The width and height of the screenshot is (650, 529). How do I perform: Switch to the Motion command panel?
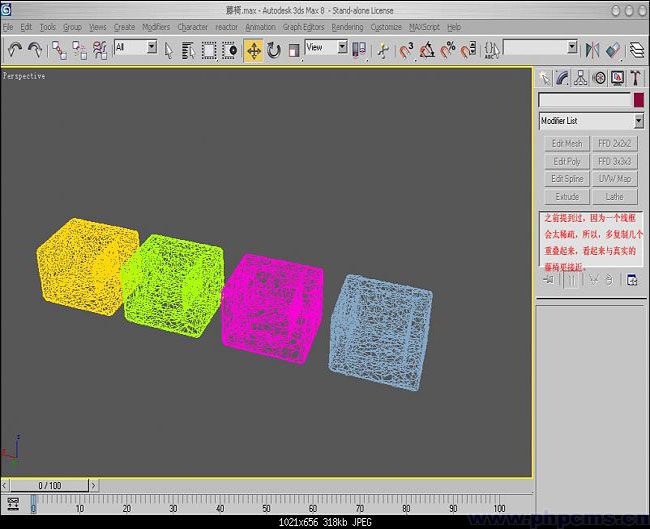[x=599, y=78]
